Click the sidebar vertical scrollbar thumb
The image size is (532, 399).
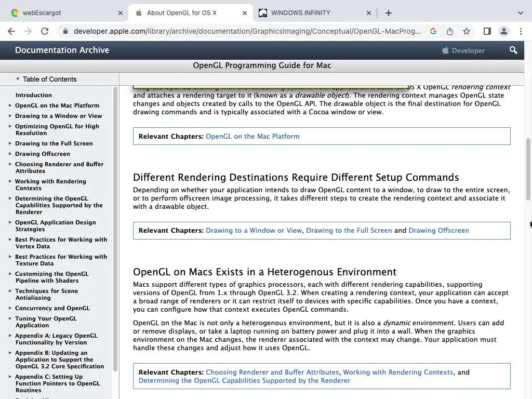point(115,229)
